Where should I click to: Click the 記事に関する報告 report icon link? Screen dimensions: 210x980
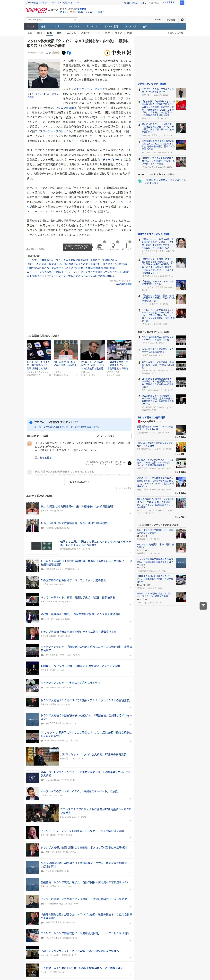pyautogui.click(x=36, y=249)
